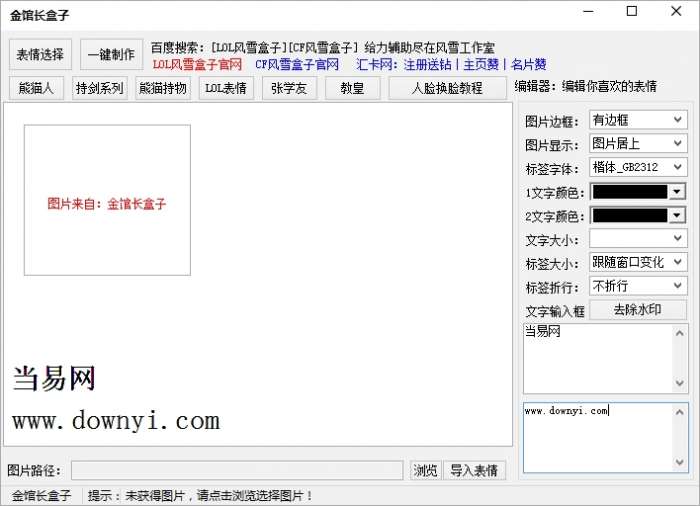The width and height of the screenshot is (700, 506).
Task: Click the www.downyi.com label on canvas
Action: pyautogui.click(x=116, y=421)
